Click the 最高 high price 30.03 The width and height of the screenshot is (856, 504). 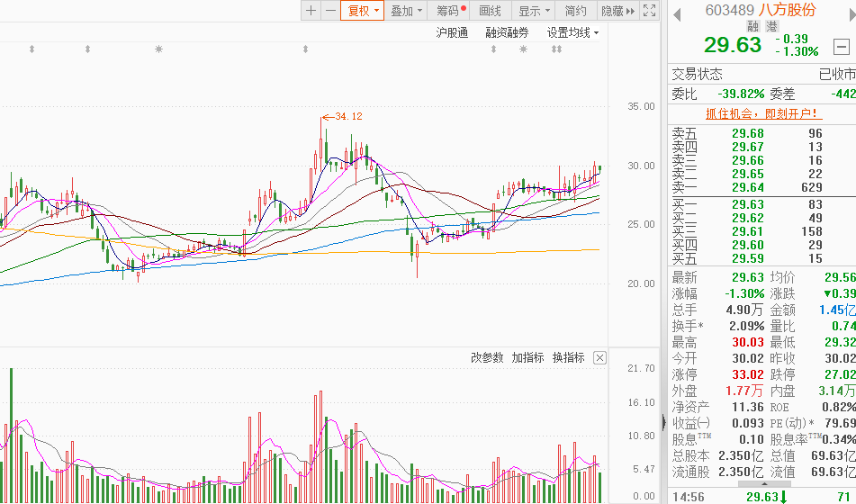click(x=748, y=342)
